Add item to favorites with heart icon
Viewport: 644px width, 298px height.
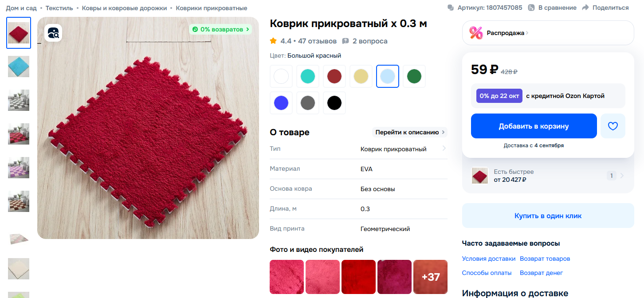pyautogui.click(x=613, y=126)
